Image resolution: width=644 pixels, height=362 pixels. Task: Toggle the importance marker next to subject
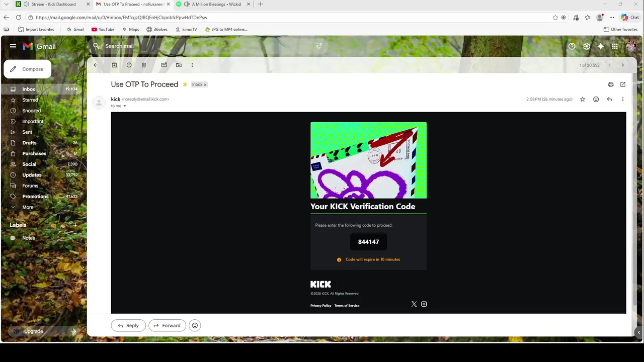pyautogui.click(x=185, y=84)
